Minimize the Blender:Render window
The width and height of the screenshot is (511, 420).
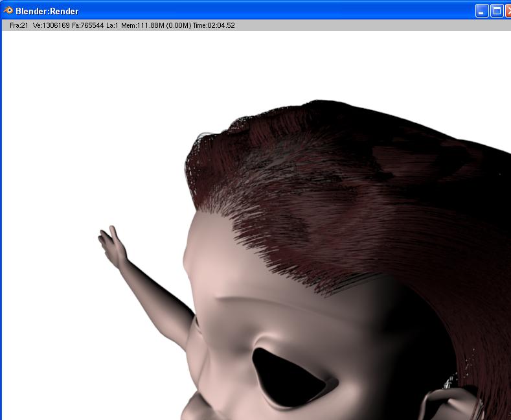pos(482,11)
